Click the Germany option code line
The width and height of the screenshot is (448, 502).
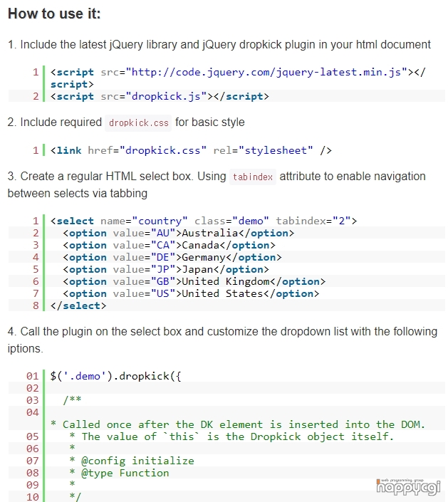172,257
